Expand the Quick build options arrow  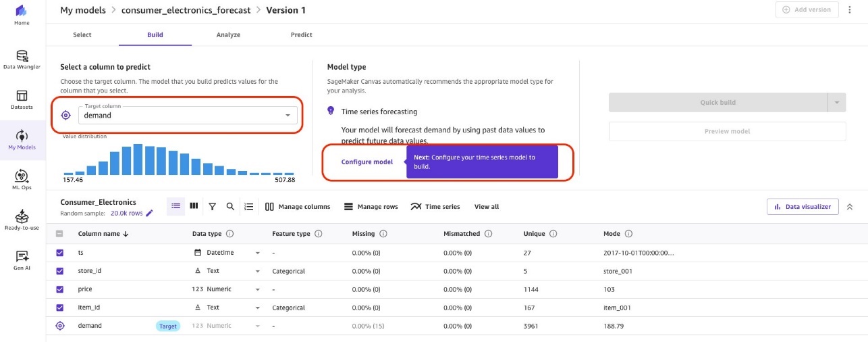point(837,103)
